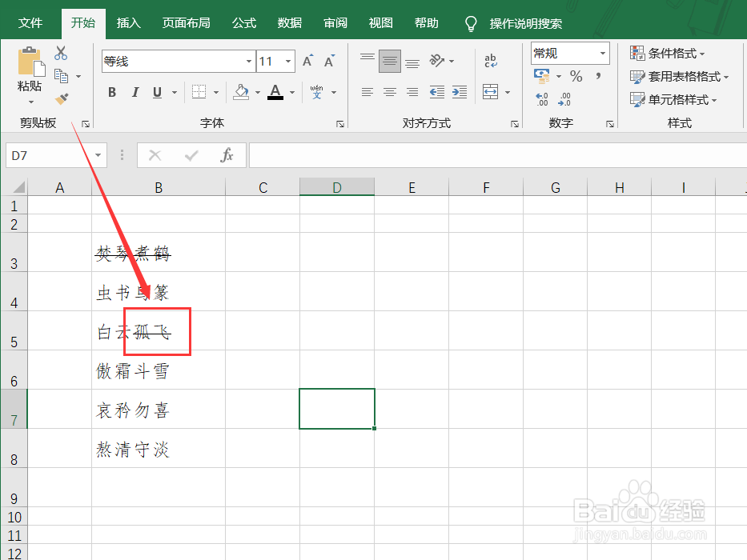Select cell containing 熬清守淡
Screen dimensions: 747x560
(159, 448)
